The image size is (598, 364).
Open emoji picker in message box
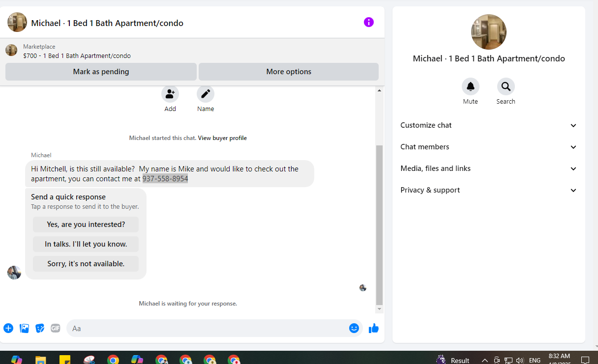pos(354,328)
